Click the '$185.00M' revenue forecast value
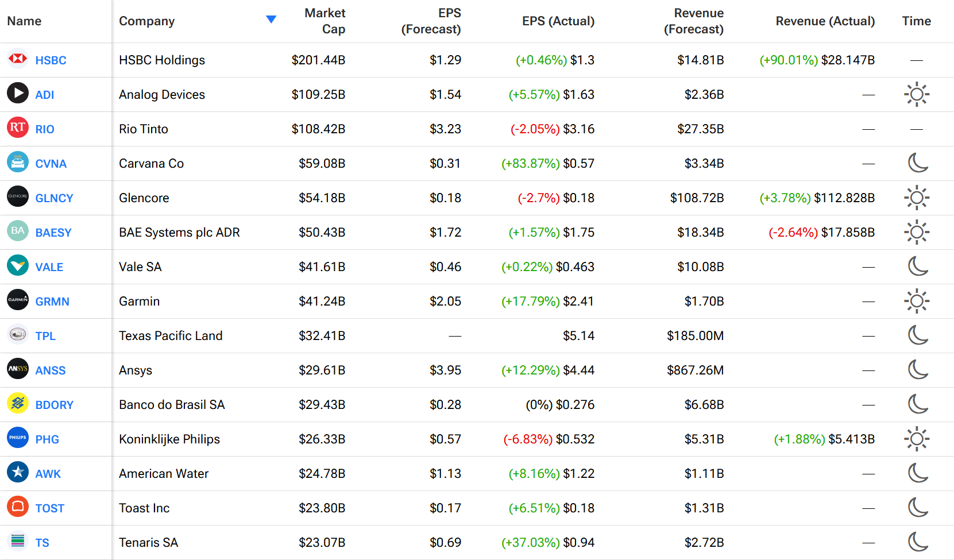Screen dimensions: 954x560 click(x=695, y=336)
